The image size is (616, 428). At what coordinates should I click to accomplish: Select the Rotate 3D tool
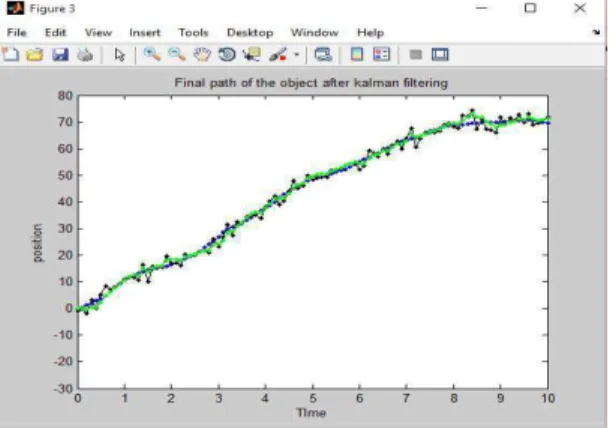(x=227, y=54)
